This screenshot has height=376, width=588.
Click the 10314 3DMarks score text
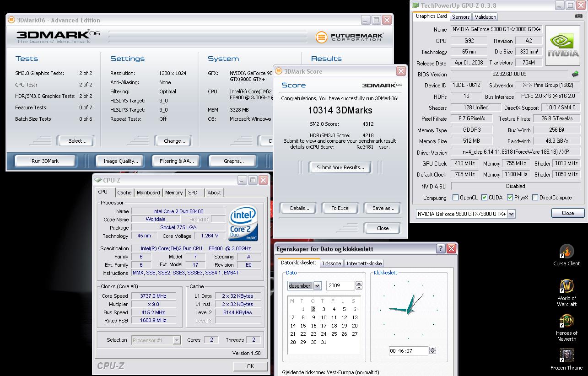[x=340, y=110]
